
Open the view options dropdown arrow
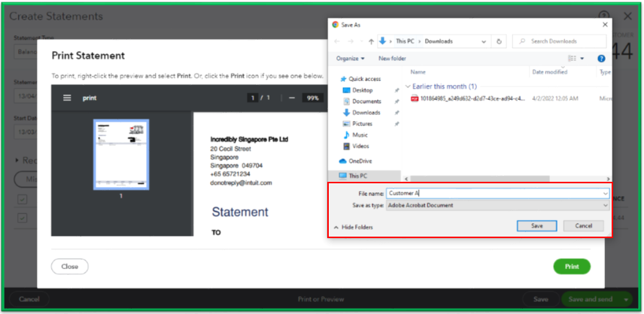point(582,59)
